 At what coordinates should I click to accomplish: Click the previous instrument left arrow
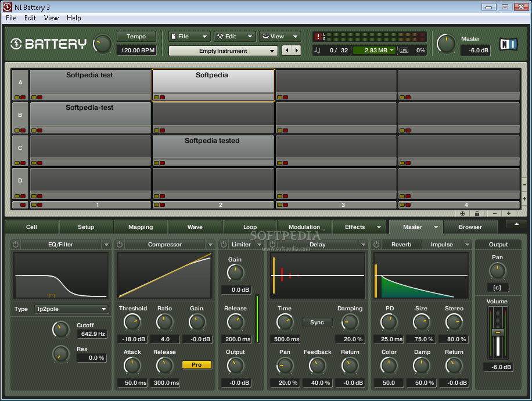click(x=287, y=51)
